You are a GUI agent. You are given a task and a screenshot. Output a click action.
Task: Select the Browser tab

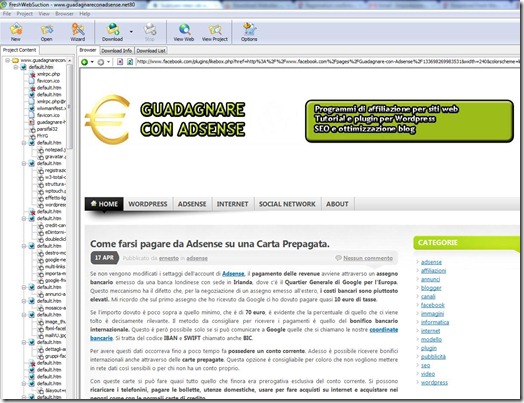click(x=88, y=50)
